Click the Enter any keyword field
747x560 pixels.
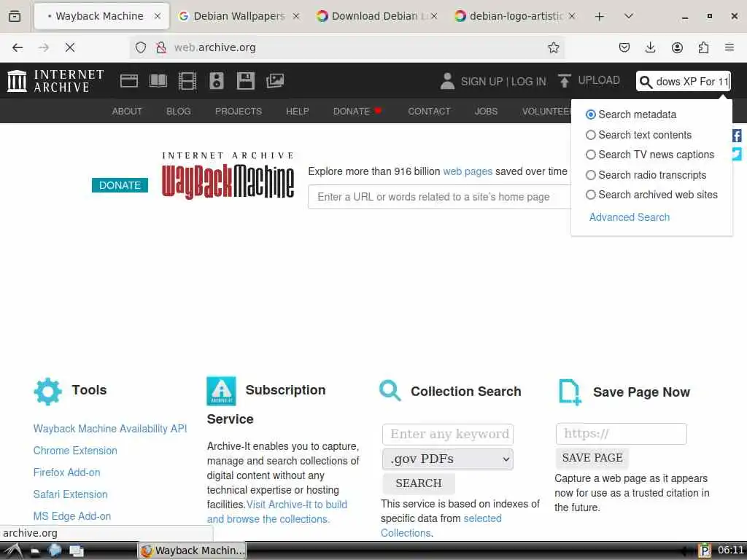tap(448, 435)
